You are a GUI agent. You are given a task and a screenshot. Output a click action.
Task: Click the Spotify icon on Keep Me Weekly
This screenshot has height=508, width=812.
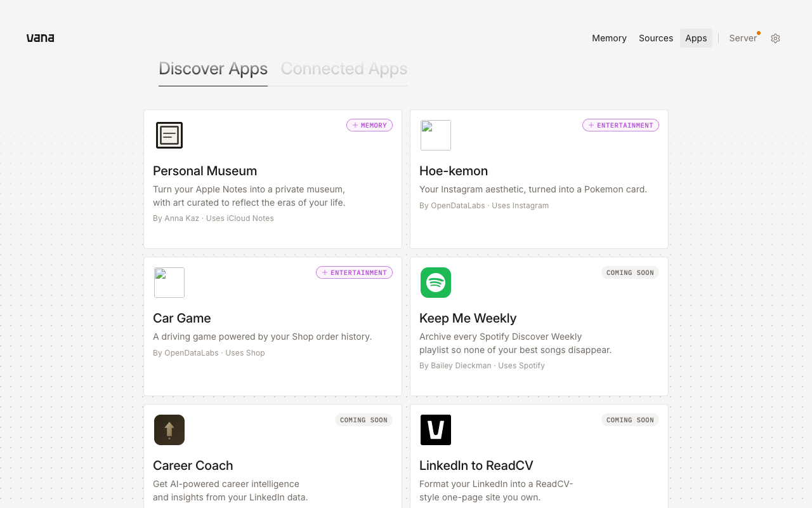(x=436, y=283)
